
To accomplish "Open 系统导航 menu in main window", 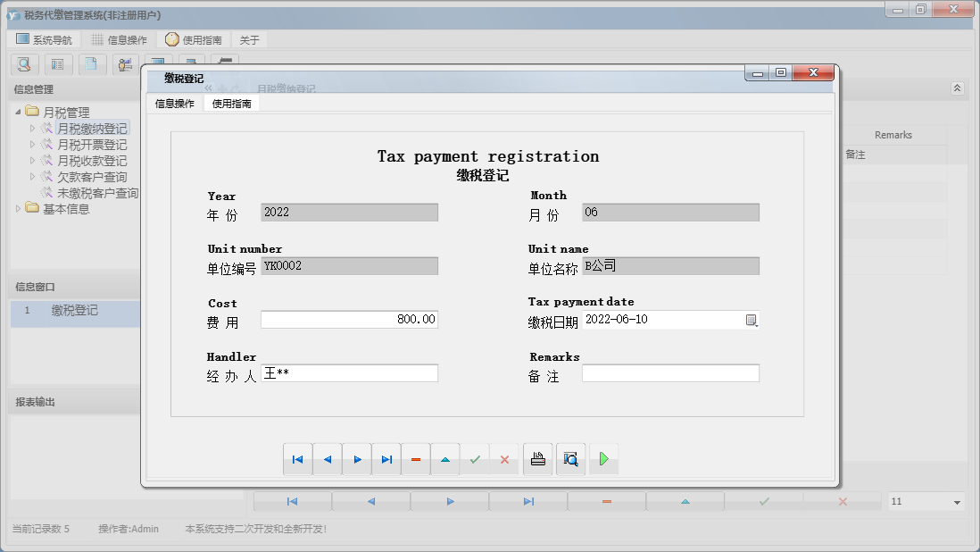I will (45, 40).
